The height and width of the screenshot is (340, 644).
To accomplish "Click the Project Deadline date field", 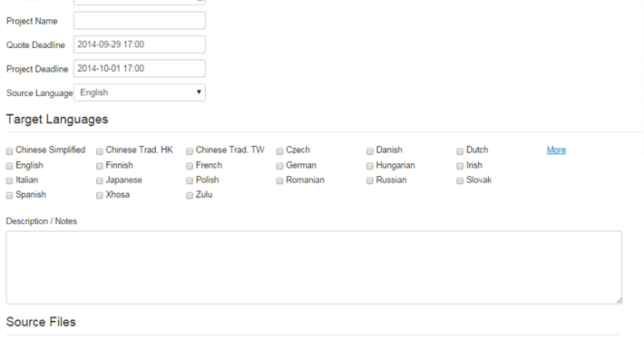I will (140, 69).
